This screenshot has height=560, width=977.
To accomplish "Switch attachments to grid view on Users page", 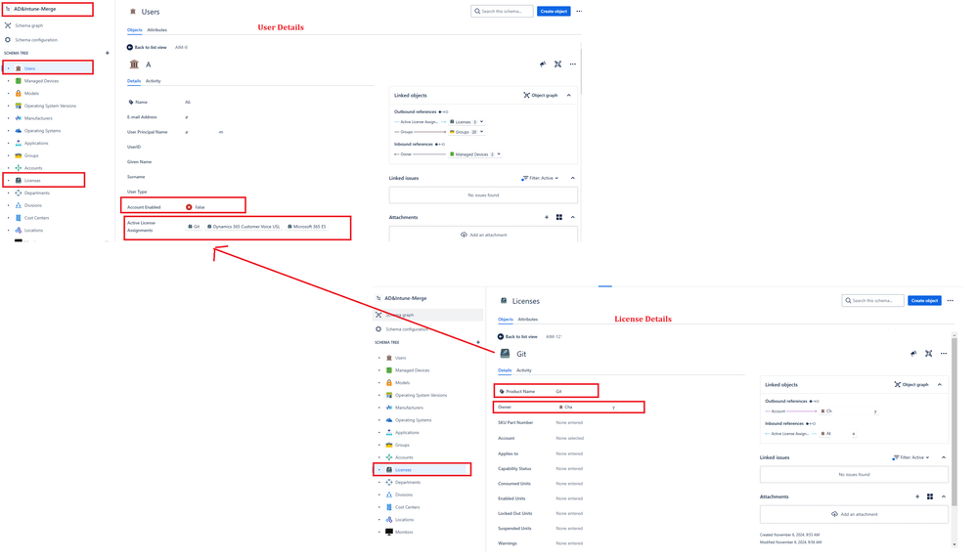I will (x=559, y=217).
